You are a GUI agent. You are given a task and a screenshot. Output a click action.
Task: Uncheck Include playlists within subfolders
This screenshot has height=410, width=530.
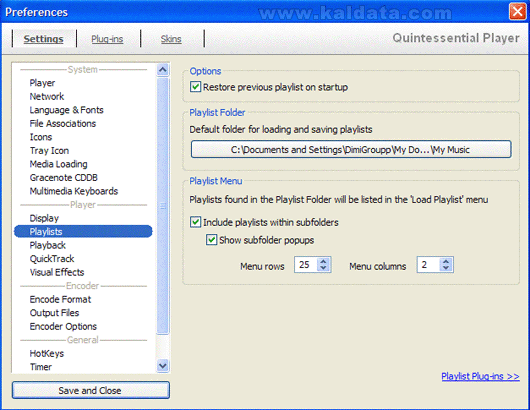(195, 222)
